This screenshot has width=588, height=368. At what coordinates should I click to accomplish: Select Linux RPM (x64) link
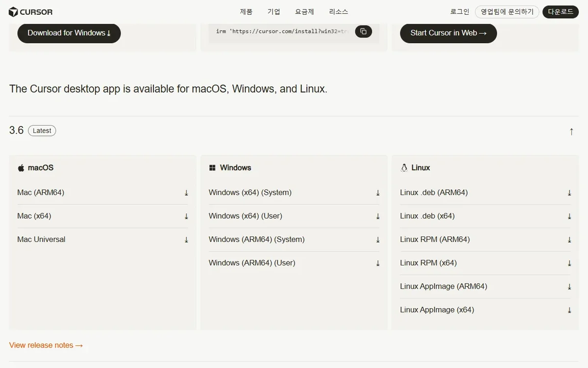coord(486,263)
